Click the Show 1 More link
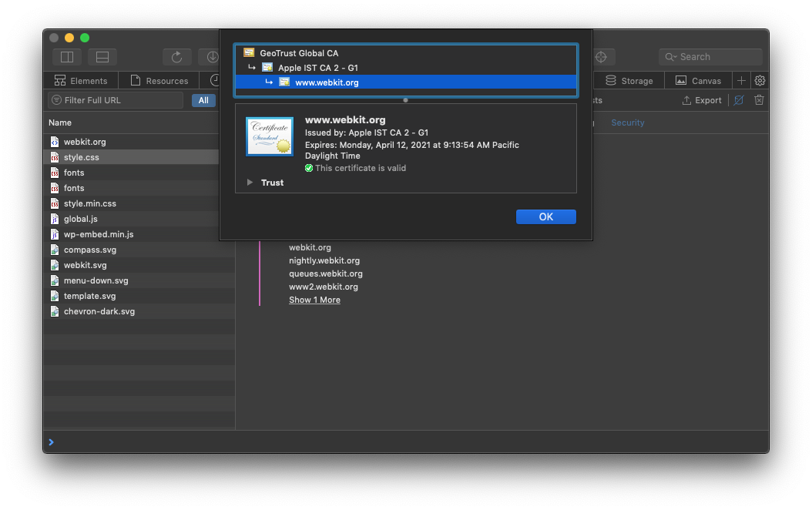Image resolution: width=812 pixels, height=510 pixels. coord(314,300)
